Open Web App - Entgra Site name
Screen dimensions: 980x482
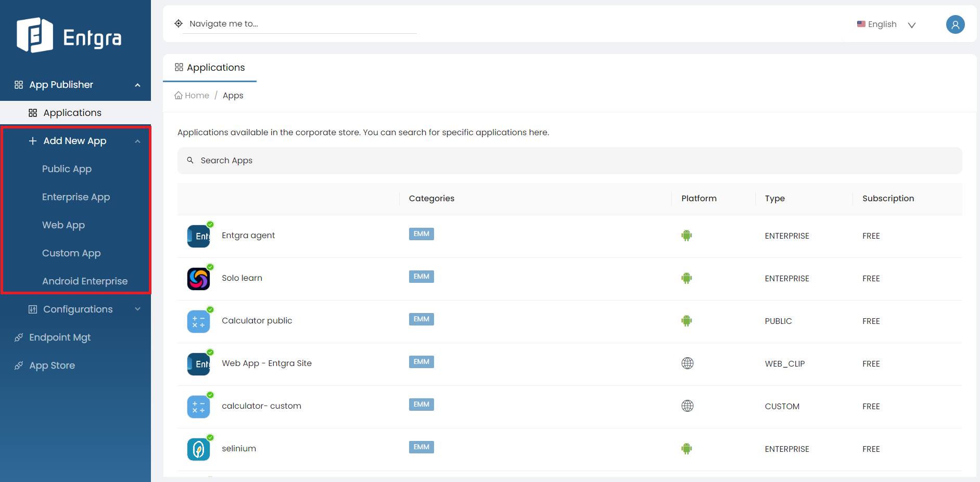tap(267, 363)
